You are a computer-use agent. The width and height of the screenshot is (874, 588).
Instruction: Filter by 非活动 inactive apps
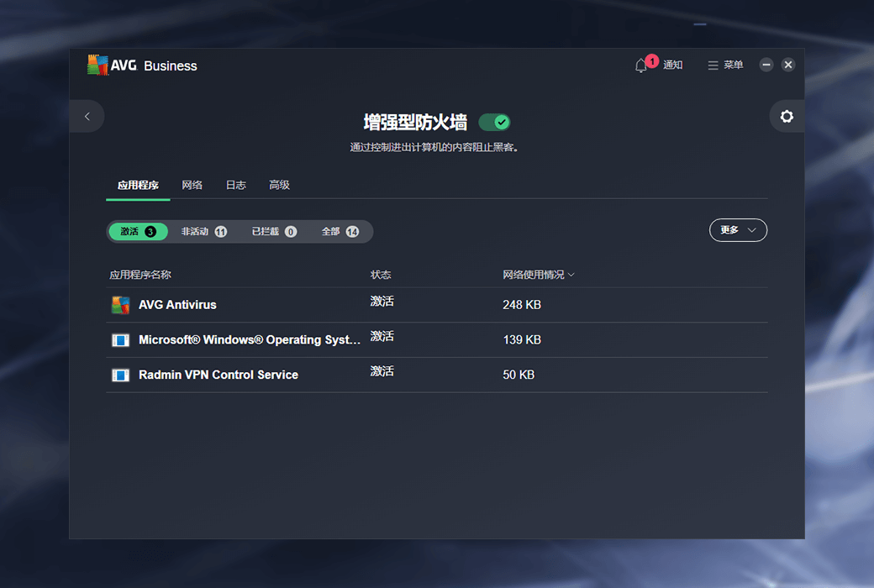[203, 232]
